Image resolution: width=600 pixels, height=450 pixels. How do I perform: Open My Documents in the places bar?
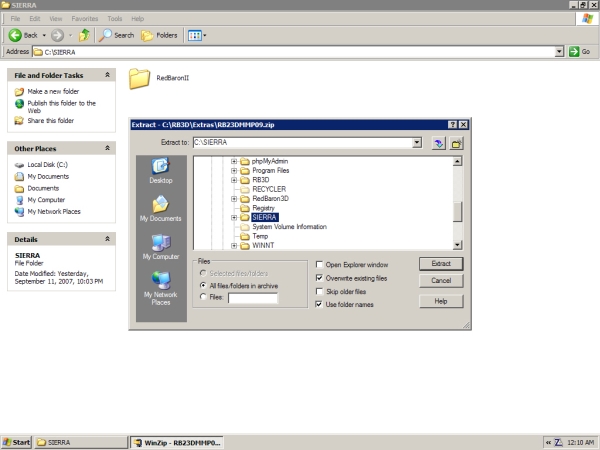coord(160,207)
